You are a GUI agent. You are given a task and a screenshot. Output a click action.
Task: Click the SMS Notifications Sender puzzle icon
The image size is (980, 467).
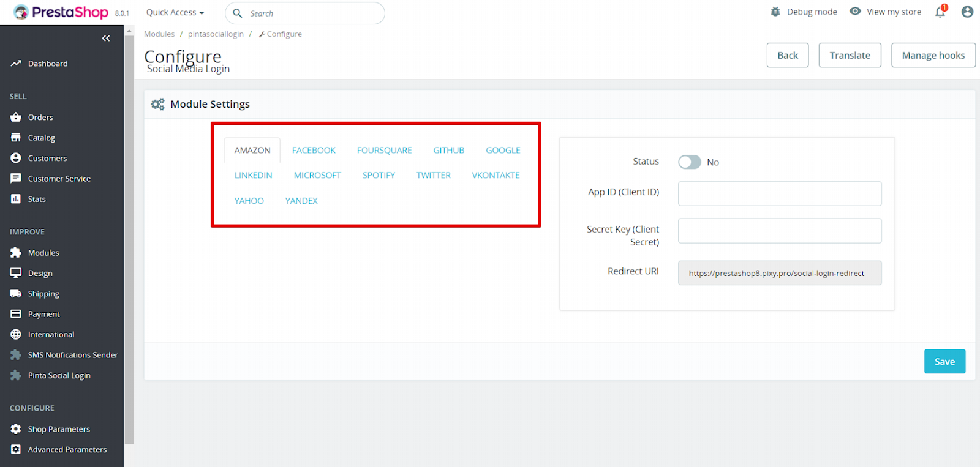click(x=16, y=355)
